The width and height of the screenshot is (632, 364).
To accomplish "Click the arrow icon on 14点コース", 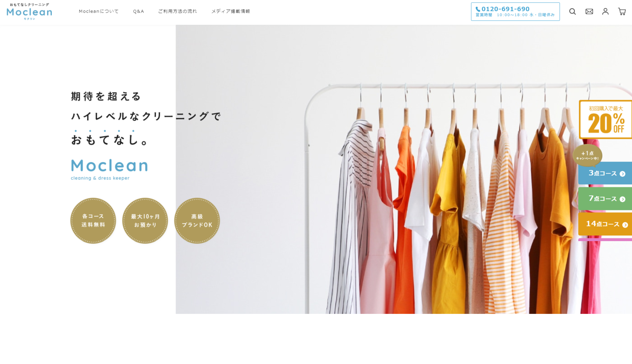I will pyautogui.click(x=625, y=225).
